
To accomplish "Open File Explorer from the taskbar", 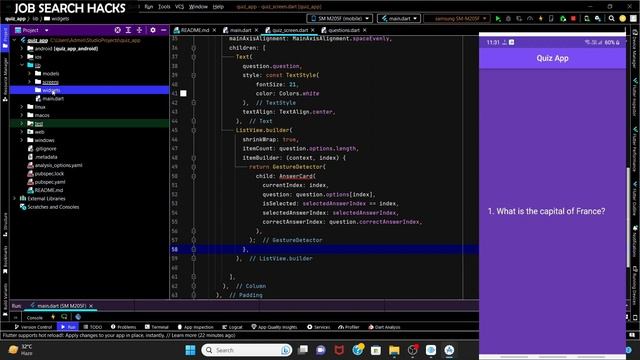I will tap(394, 350).
